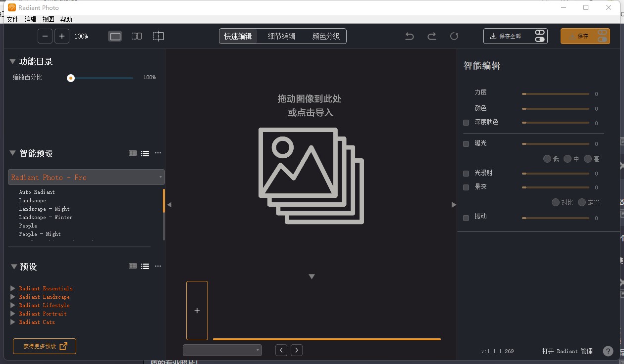Image resolution: width=624 pixels, height=364 pixels.
Task: Select 定义 radio button
Action: click(x=582, y=202)
